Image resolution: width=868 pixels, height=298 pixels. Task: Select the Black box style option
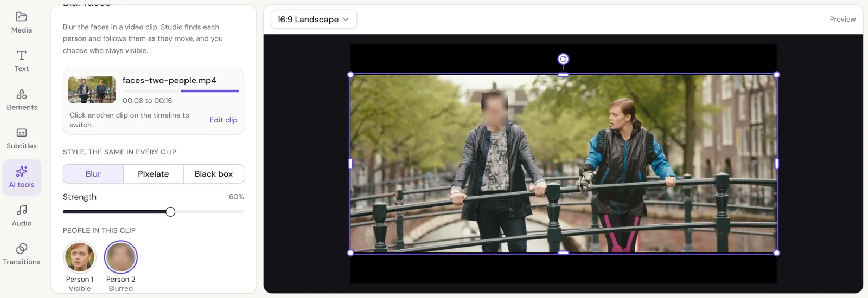point(214,174)
